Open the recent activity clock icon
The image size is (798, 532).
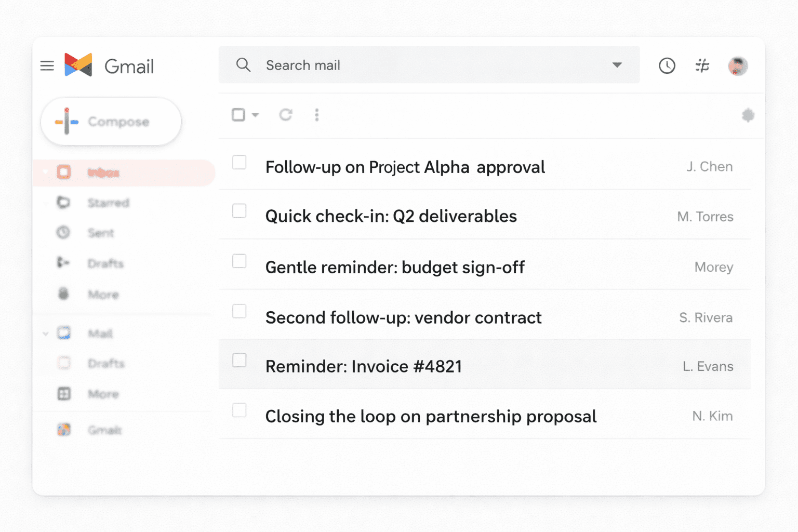[667, 65]
